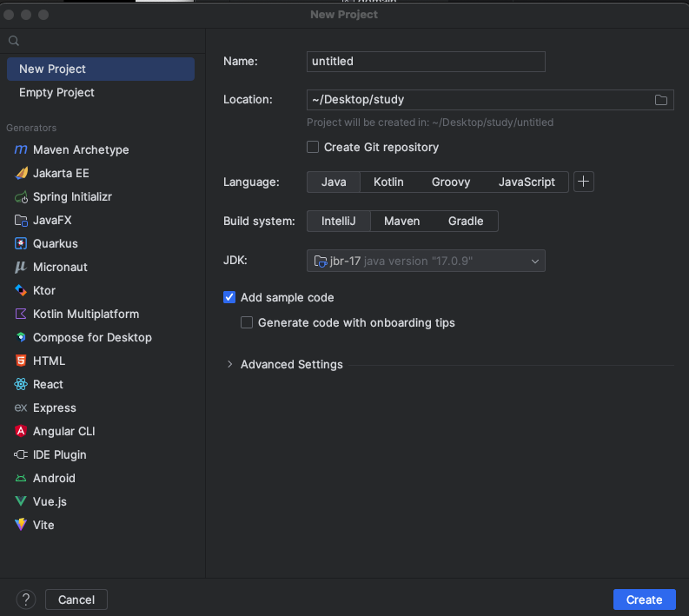The width and height of the screenshot is (689, 616).
Task: Select the HTML5 shield icon
Action: pyautogui.click(x=21, y=361)
